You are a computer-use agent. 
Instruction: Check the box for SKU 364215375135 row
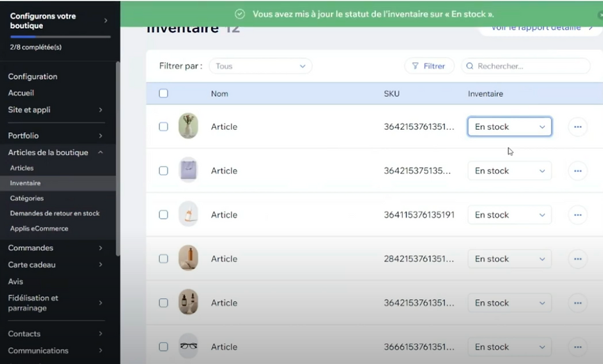pyautogui.click(x=164, y=171)
